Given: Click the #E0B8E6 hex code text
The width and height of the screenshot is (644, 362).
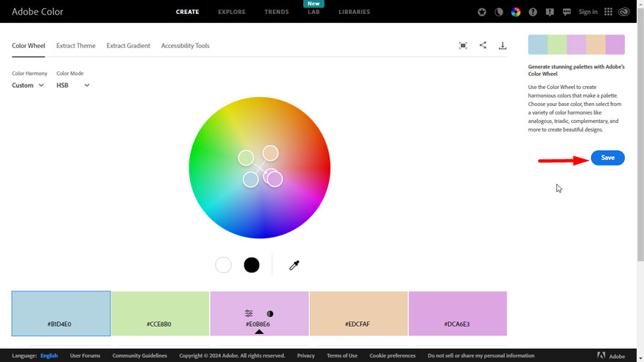Looking at the screenshot, I should pyautogui.click(x=258, y=324).
